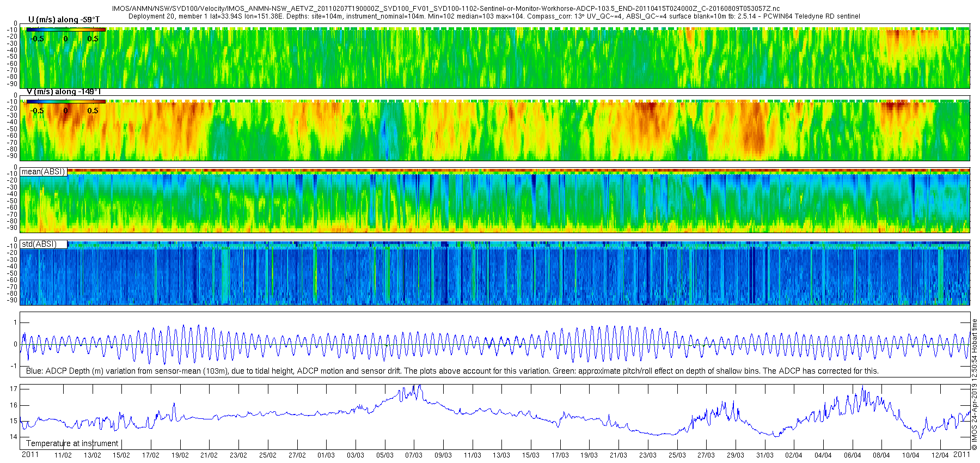The width and height of the screenshot is (980, 463).
Task: Click the 'Temperature at instrument' label
Action: click(x=72, y=443)
